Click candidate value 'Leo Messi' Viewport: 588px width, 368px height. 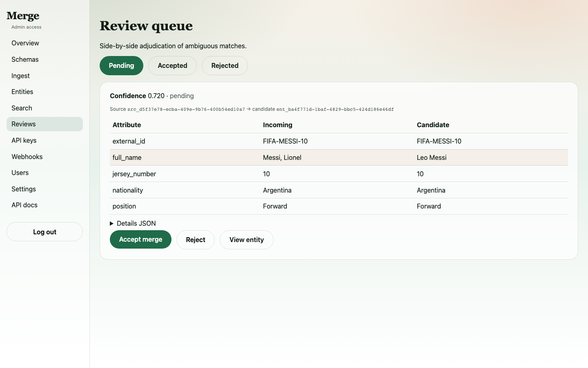(432, 157)
